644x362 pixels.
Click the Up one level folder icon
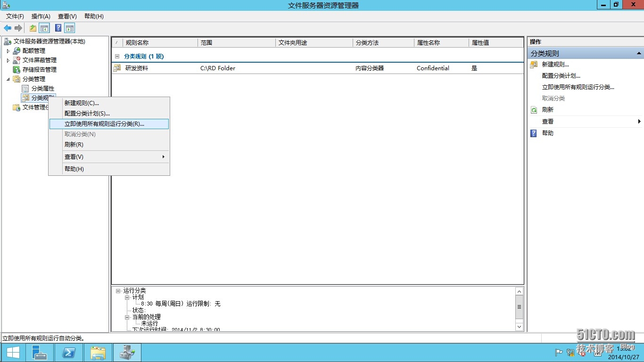point(33,28)
